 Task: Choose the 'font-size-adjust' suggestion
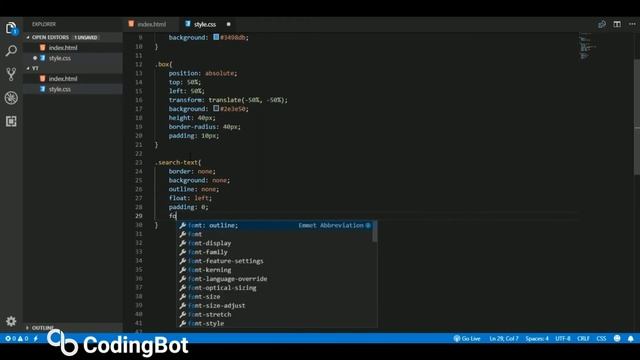point(275,306)
